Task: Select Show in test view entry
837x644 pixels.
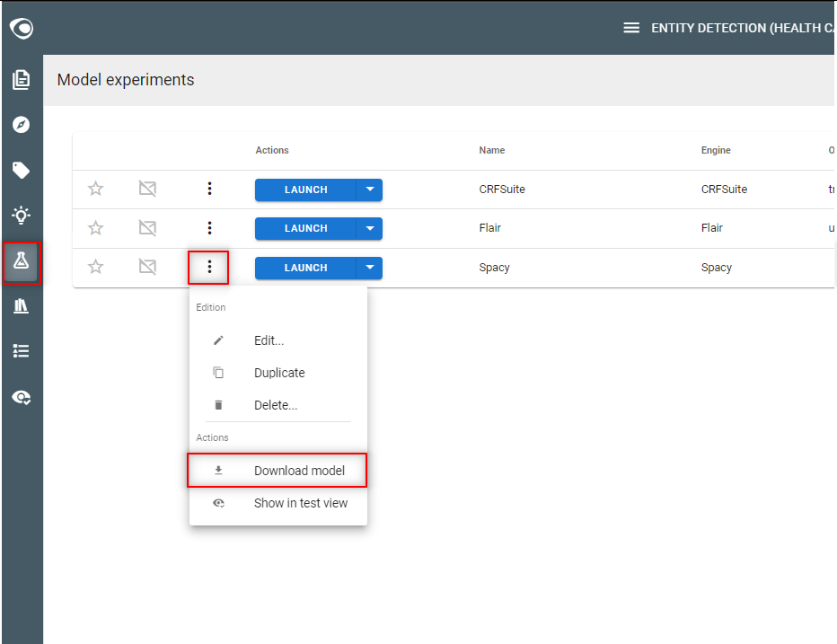Action: 278,503
